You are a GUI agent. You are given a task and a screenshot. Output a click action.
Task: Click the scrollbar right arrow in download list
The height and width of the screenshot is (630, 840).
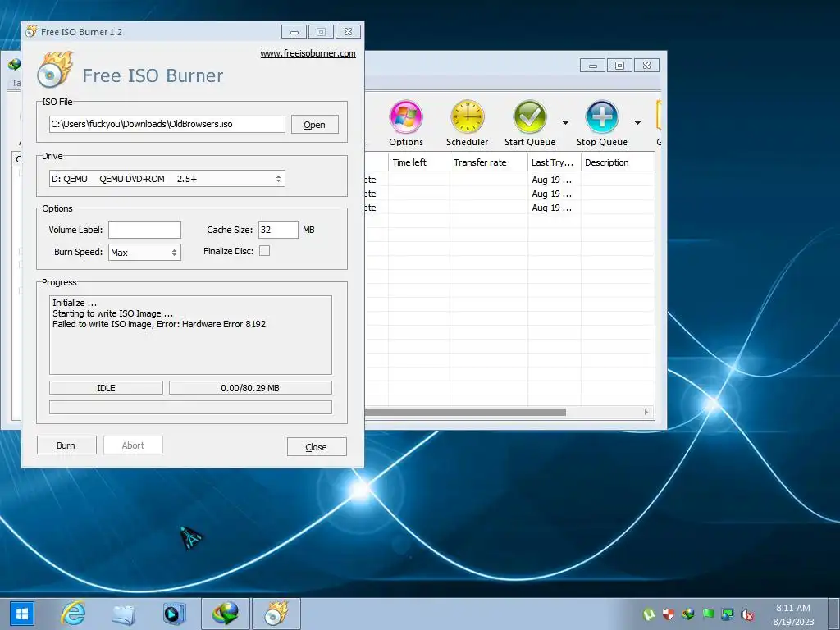coord(646,412)
